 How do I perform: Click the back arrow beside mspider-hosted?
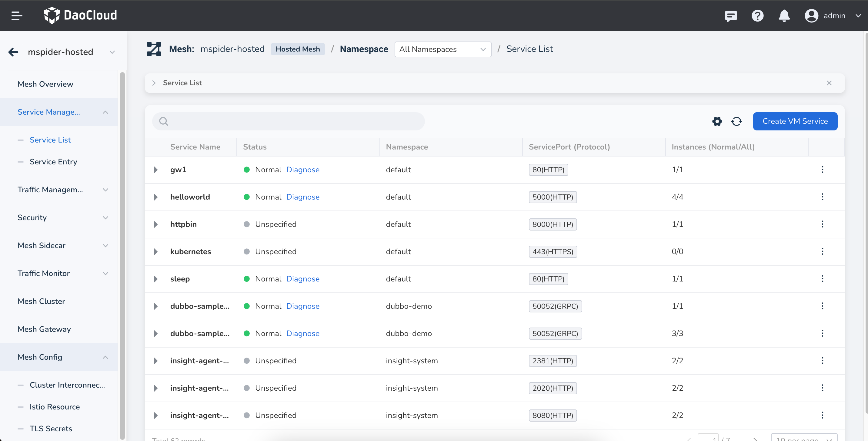click(13, 52)
